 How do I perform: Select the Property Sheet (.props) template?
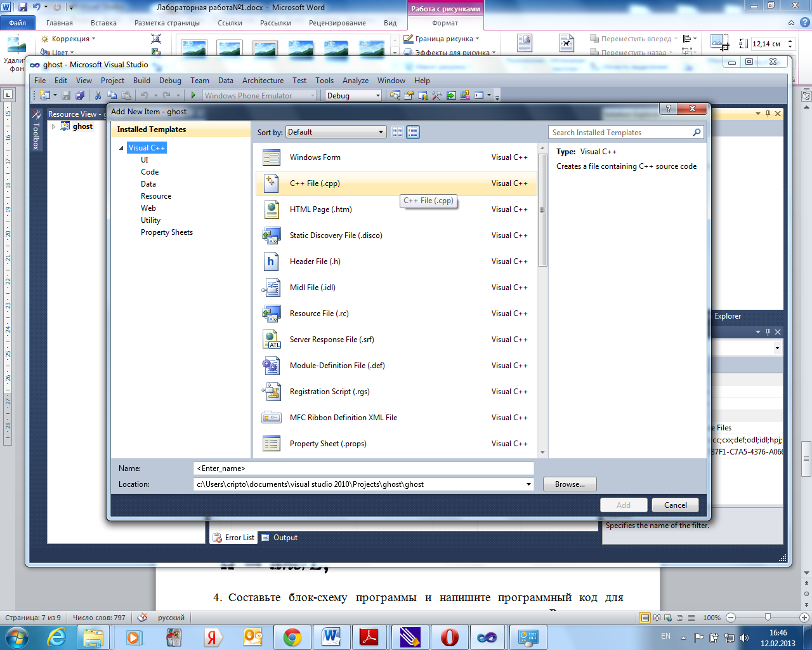coord(396,444)
